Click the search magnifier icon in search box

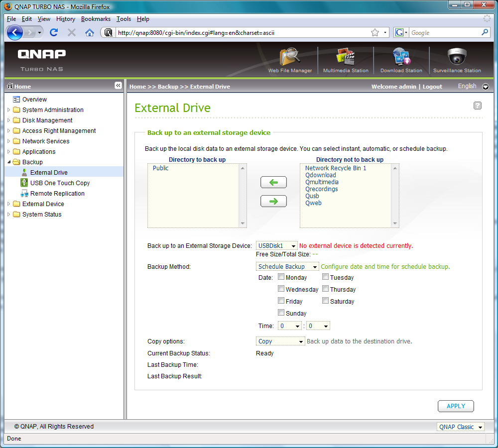tap(485, 32)
